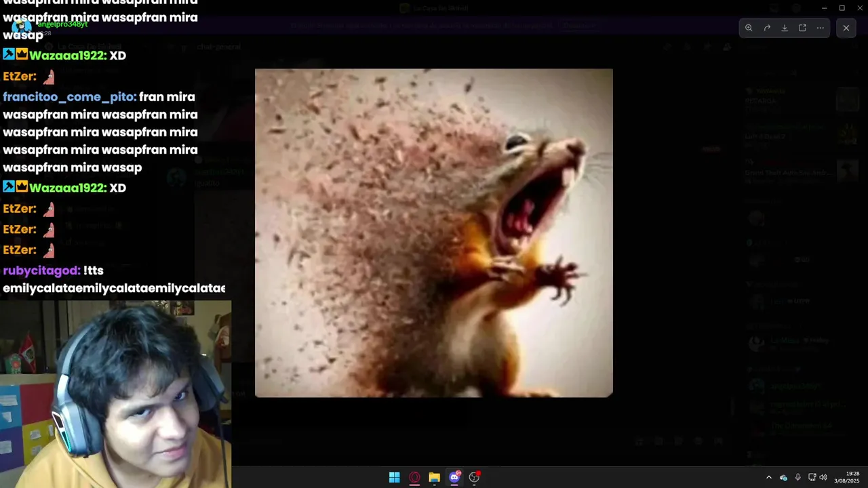Switch to Discord in the taskbar
Image resolution: width=868 pixels, height=488 pixels.
pos(454,477)
